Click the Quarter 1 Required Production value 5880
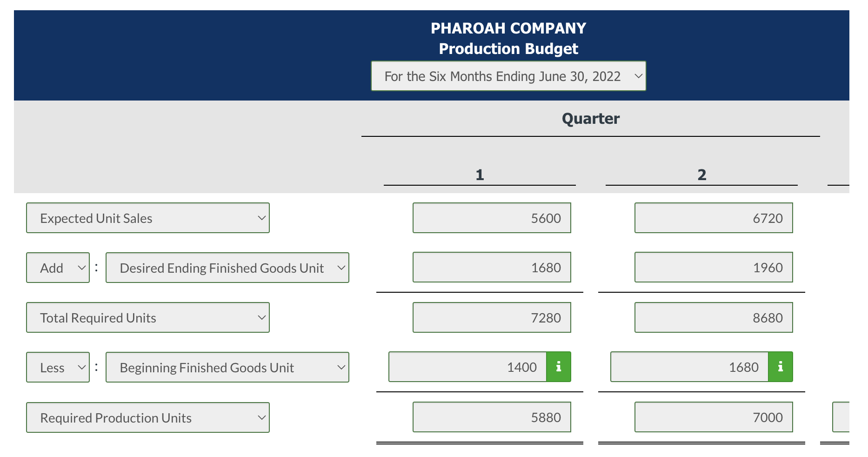Screen dimensions: 868x457 492,417
